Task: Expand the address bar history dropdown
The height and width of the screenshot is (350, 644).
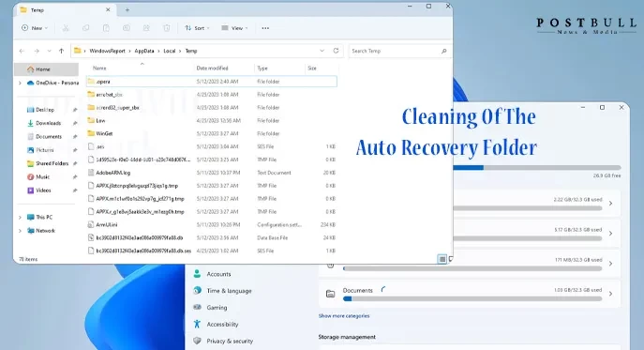Action: point(322,51)
